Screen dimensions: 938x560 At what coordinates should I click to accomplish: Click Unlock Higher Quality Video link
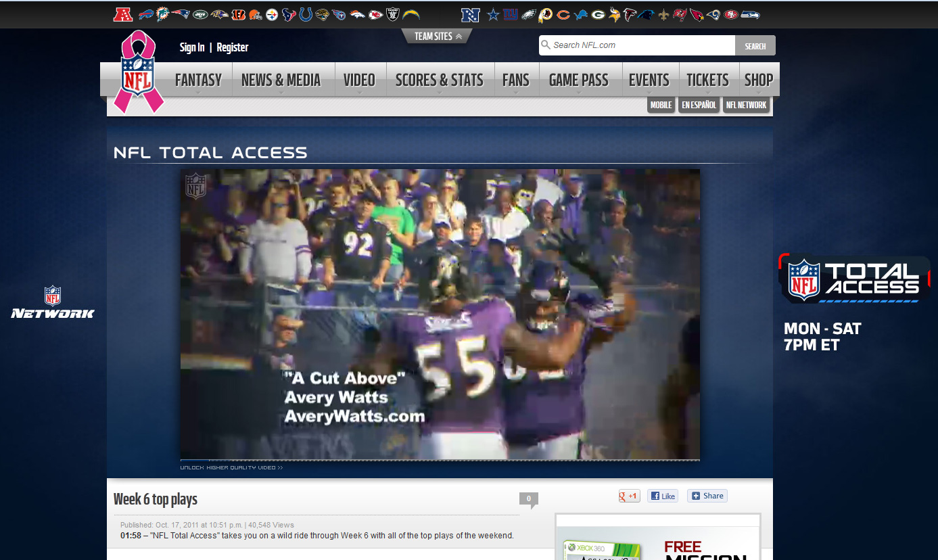(x=231, y=467)
